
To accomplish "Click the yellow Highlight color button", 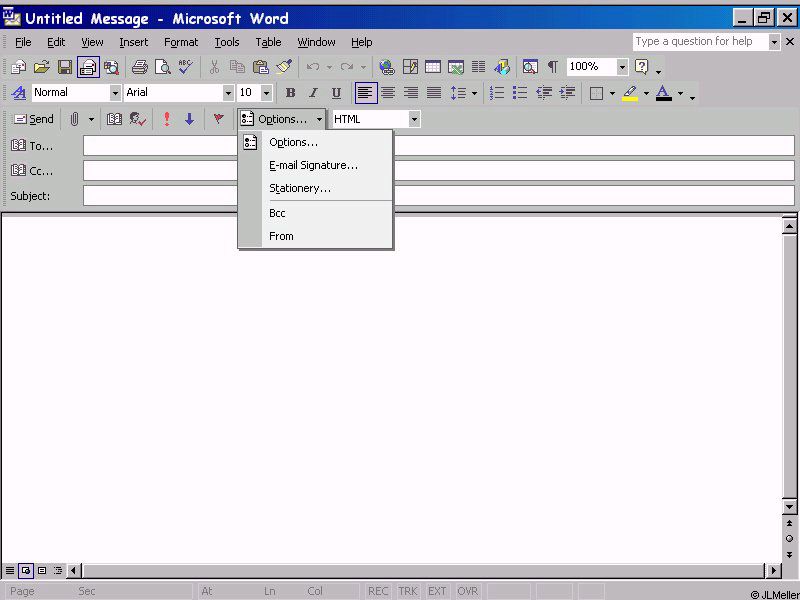I will point(629,93).
